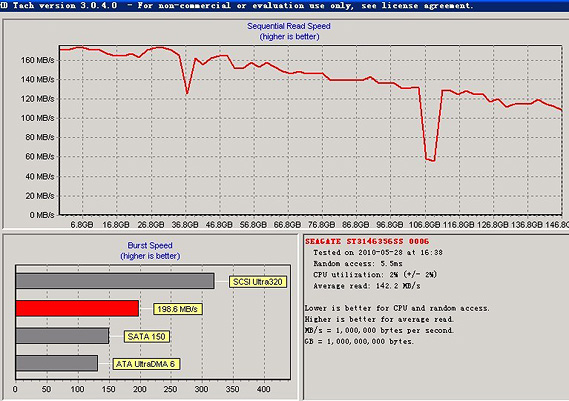Click the SATA 150 label
Screen dimensions: 569x401
[146, 336]
